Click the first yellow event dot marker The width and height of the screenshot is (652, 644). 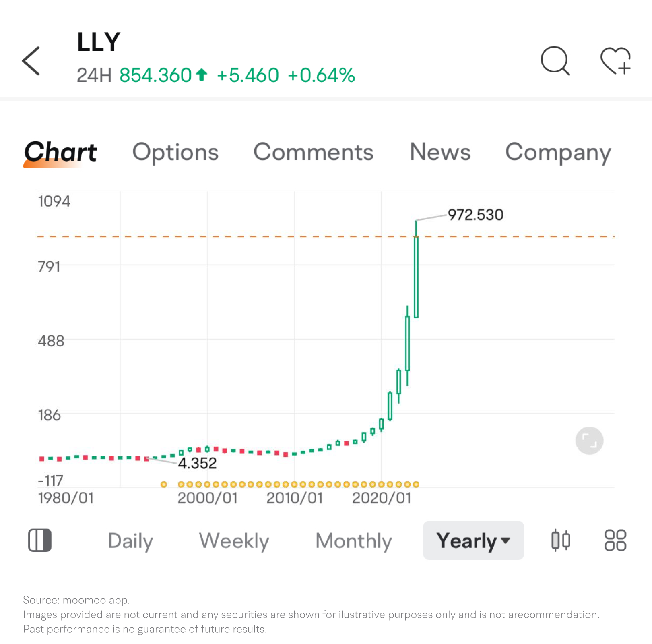click(163, 484)
